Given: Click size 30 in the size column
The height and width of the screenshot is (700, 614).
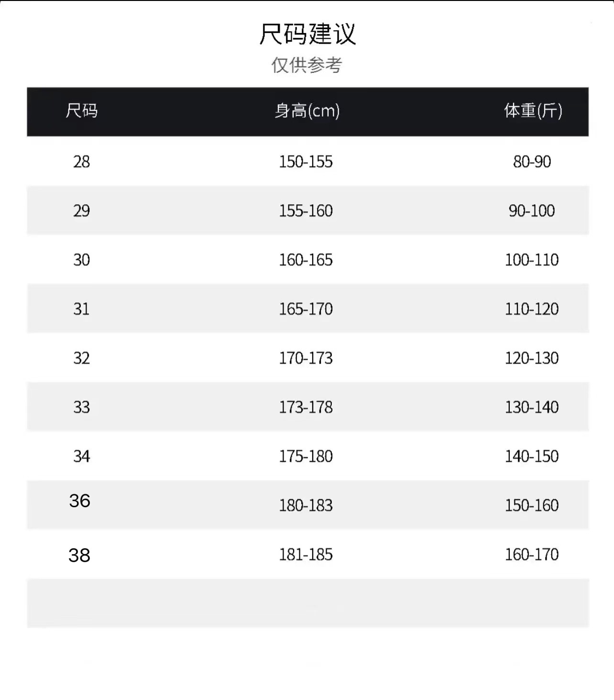Looking at the screenshot, I should 81,260.
